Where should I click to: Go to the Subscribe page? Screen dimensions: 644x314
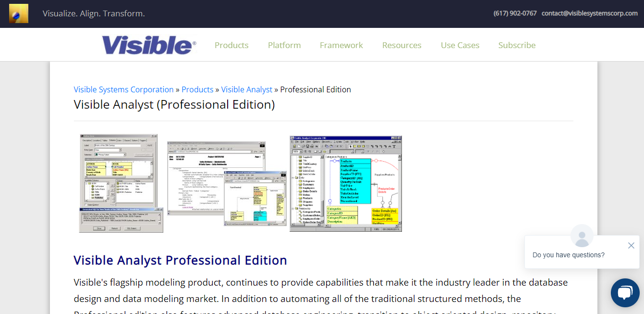(x=517, y=45)
